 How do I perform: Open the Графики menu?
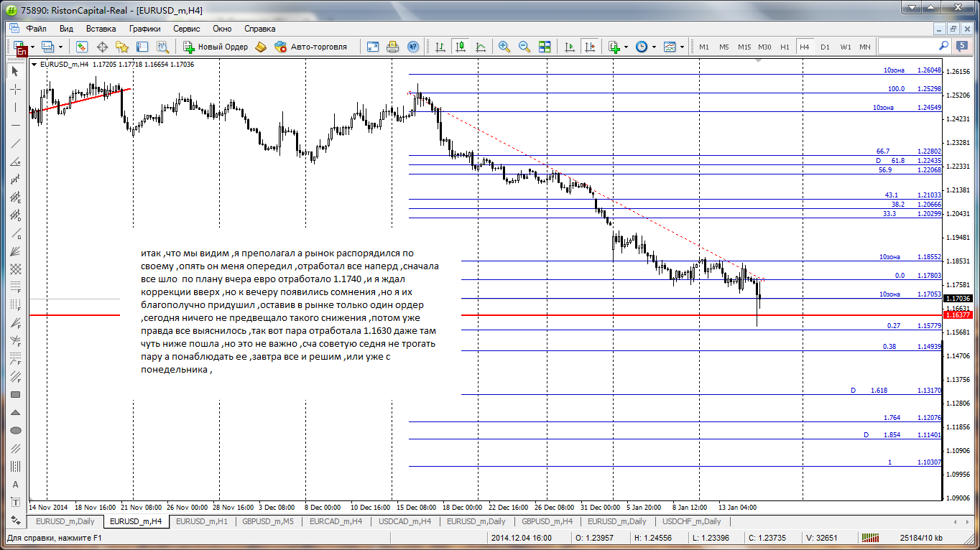tap(144, 29)
